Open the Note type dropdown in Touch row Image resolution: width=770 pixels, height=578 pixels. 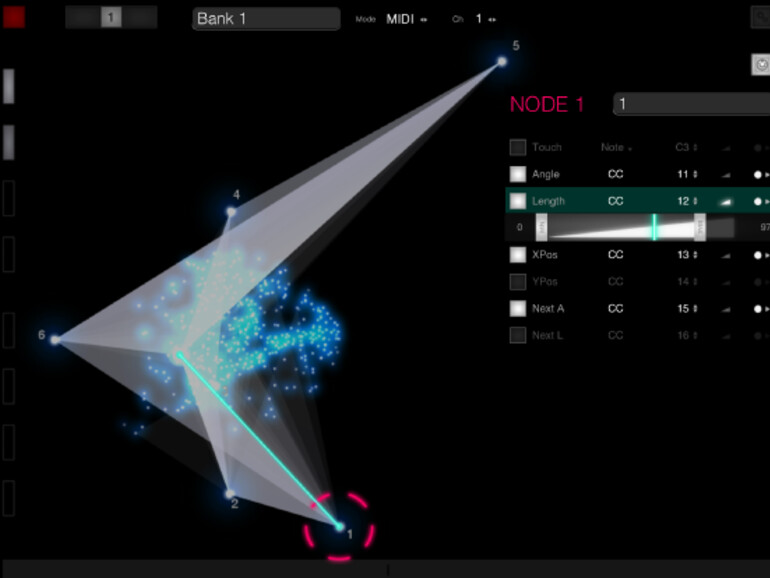point(616,147)
